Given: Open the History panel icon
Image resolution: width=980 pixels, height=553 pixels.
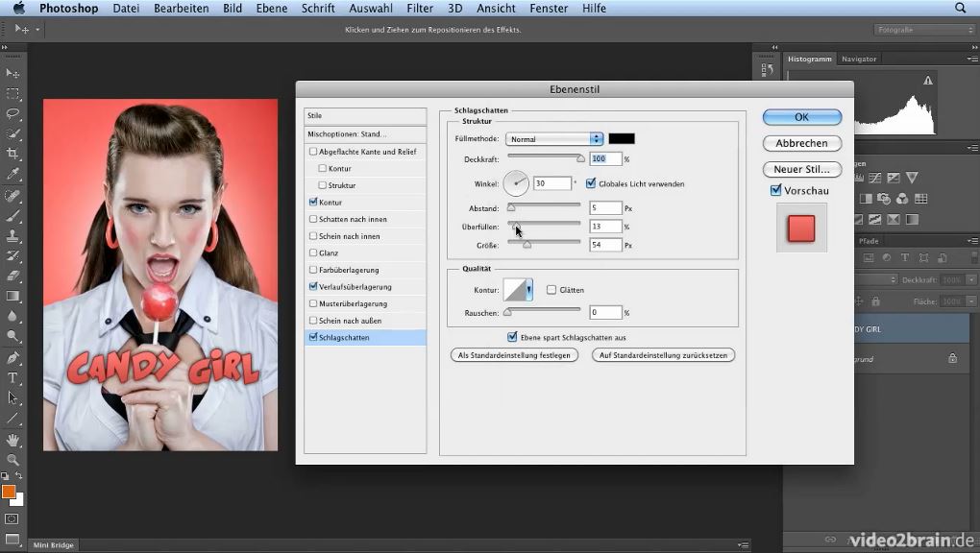Looking at the screenshot, I should click(768, 70).
